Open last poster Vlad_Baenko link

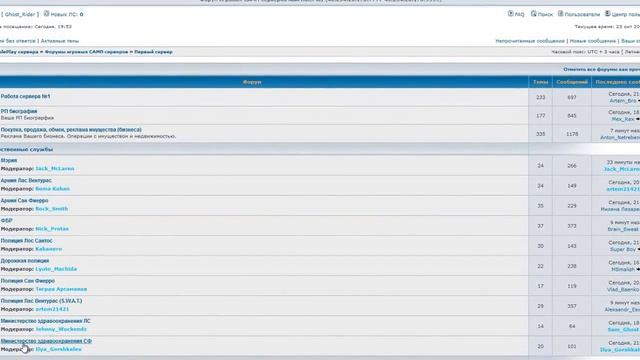[623, 289]
